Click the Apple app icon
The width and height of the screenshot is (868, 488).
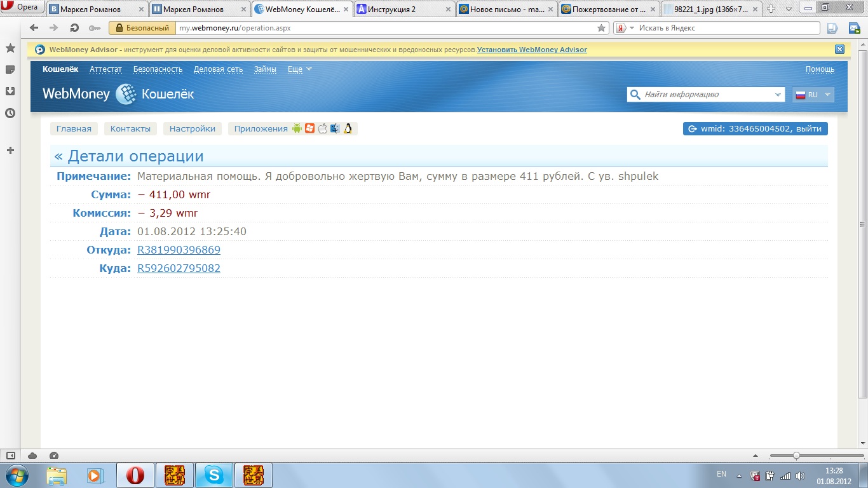(x=322, y=128)
